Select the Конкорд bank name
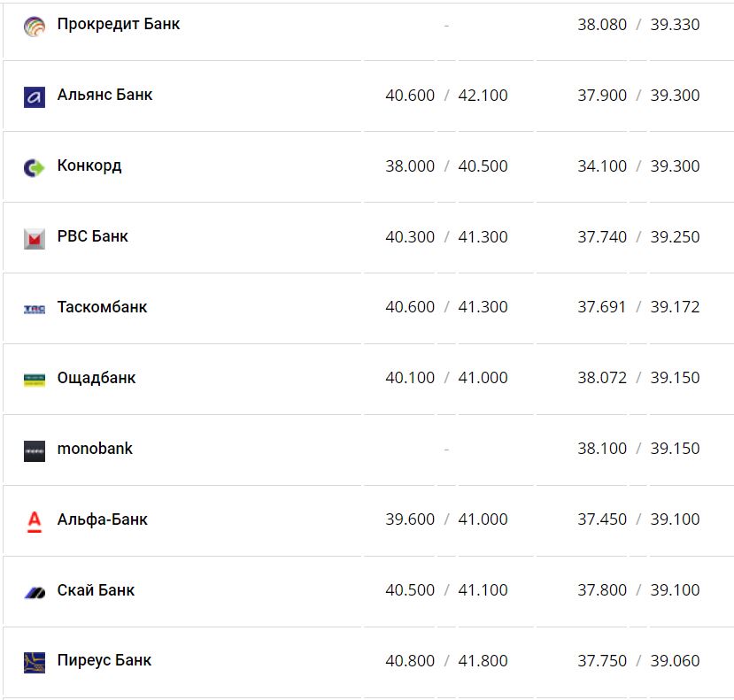The height and width of the screenshot is (700, 734). coord(89,165)
